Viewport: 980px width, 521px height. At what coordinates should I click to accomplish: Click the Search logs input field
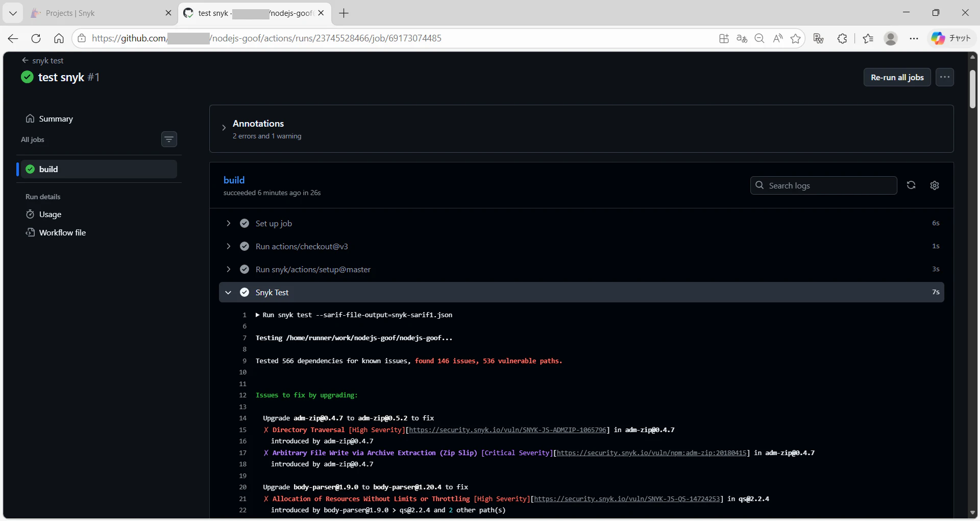tap(824, 185)
